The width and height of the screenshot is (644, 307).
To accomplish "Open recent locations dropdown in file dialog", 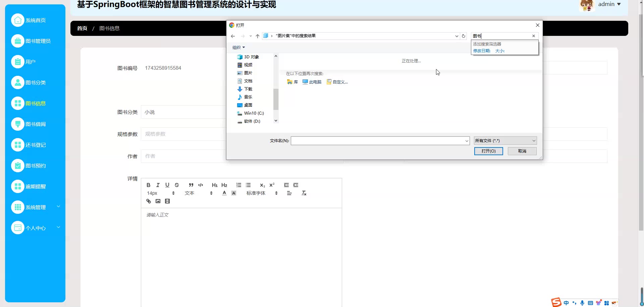I will point(251,36).
